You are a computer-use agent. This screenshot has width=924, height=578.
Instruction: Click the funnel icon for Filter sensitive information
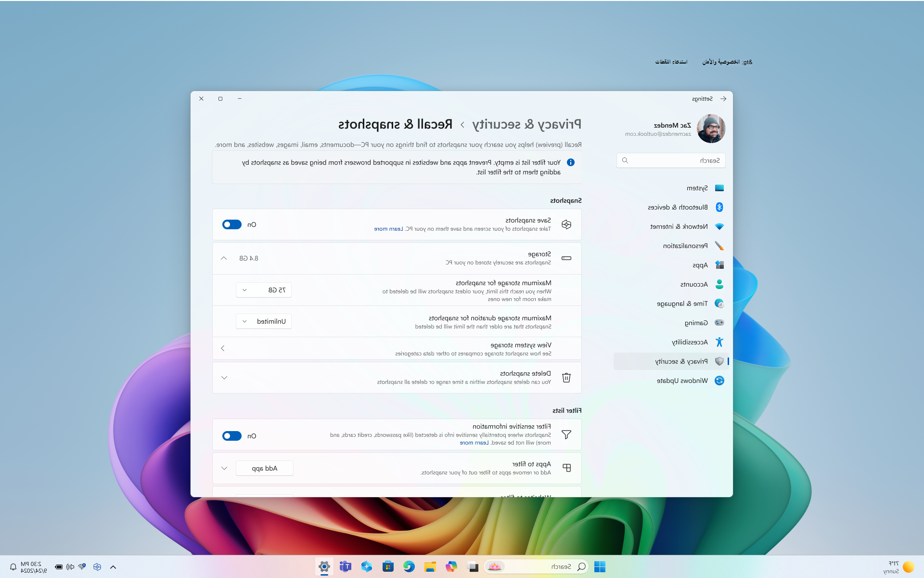coord(566,434)
